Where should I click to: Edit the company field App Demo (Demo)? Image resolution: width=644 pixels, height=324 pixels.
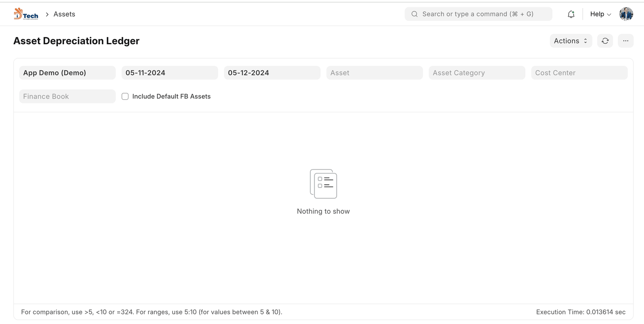pyautogui.click(x=67, y=73)
